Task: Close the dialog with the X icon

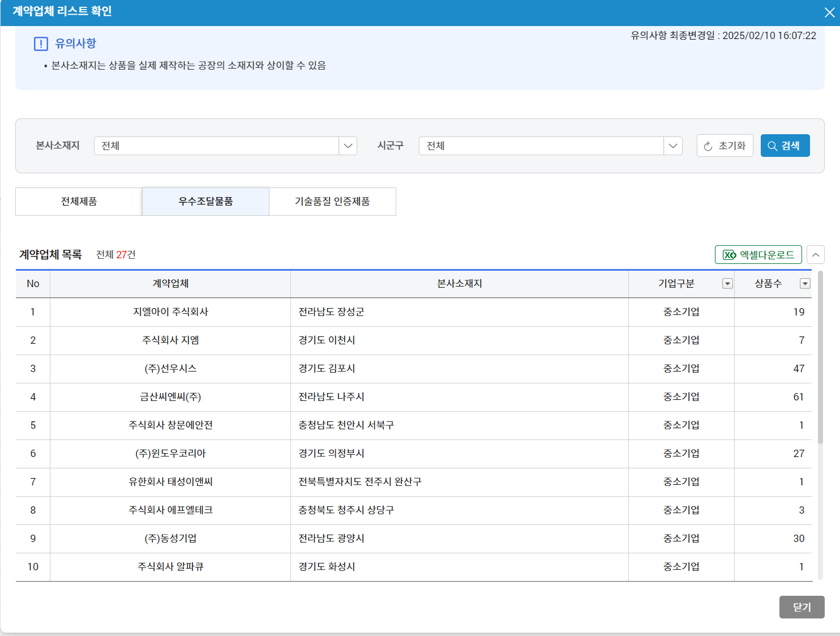Action: tap(829, 12)
